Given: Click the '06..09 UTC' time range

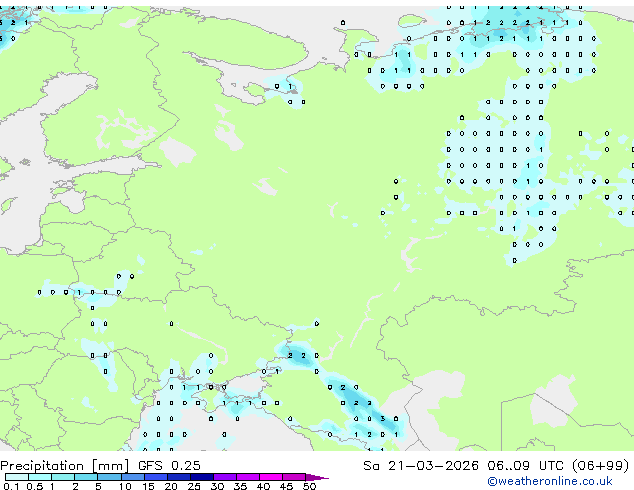Looking at the screenshot, I should tap(525, 466).
